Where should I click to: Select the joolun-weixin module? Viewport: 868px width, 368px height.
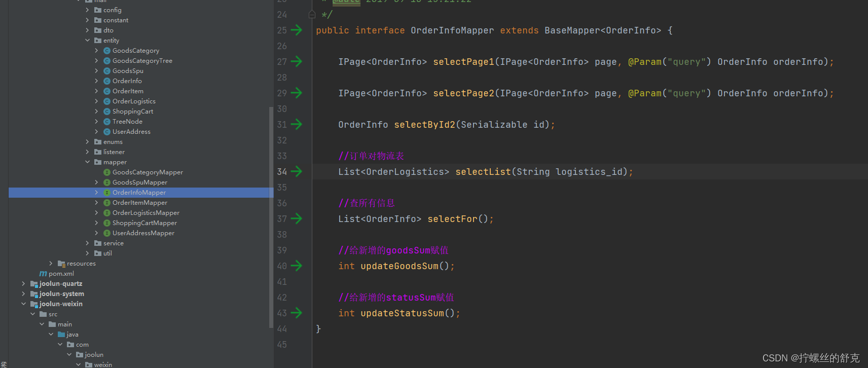[x=61, y=304]
